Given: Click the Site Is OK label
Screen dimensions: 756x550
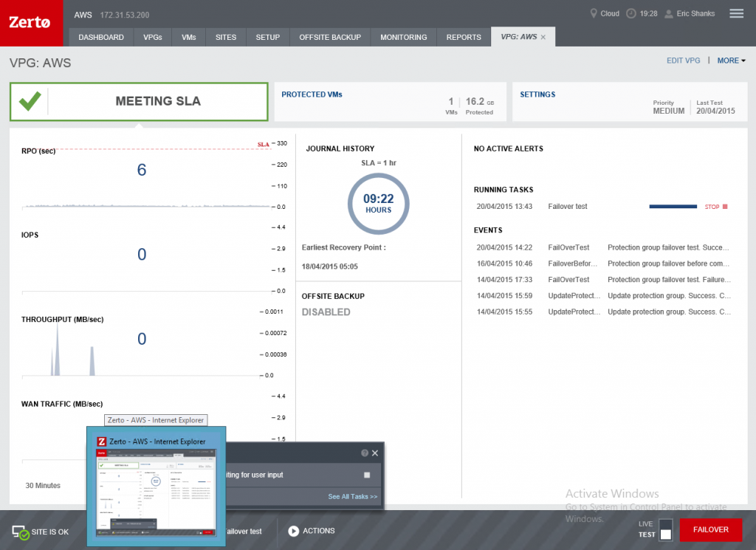Looking at the screenshot, I should coord(50,532).
